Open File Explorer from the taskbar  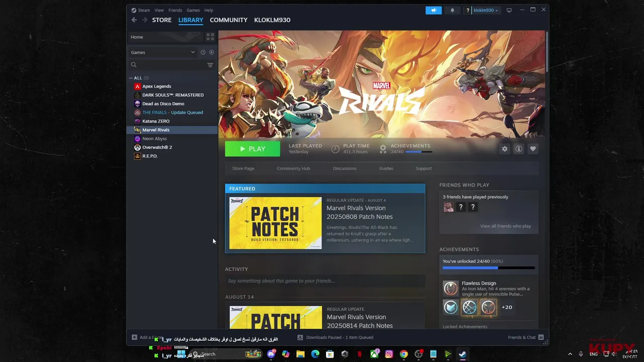(300, 354)
